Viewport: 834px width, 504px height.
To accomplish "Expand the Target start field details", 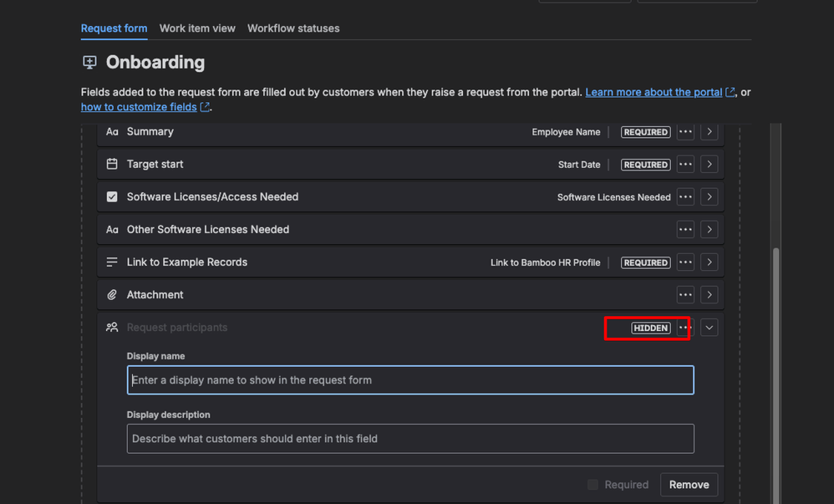I will pyautogui.click(x=709, y=164).
